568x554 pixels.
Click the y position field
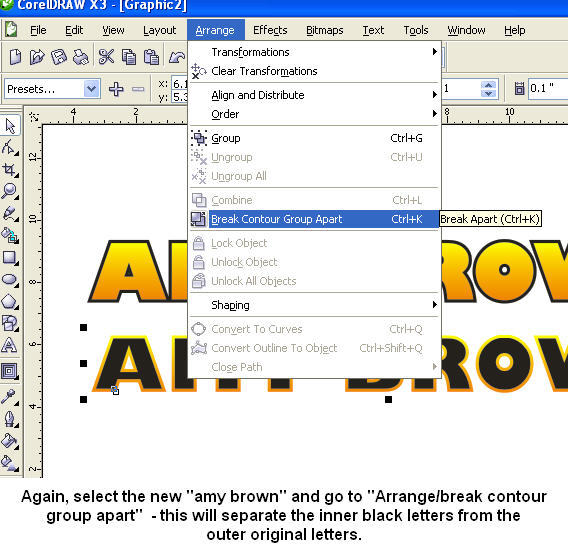tap(179, 97)
